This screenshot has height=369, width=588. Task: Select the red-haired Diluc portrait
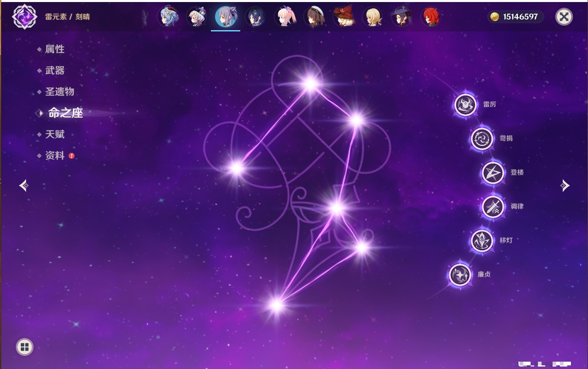tap(431, 17)
